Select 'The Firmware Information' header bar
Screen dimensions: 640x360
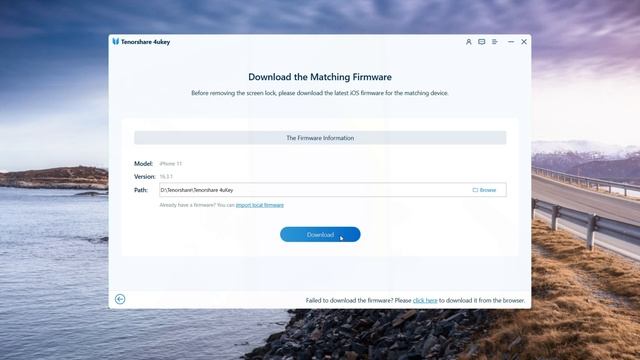pyautogui.click(x=320, y=138)
